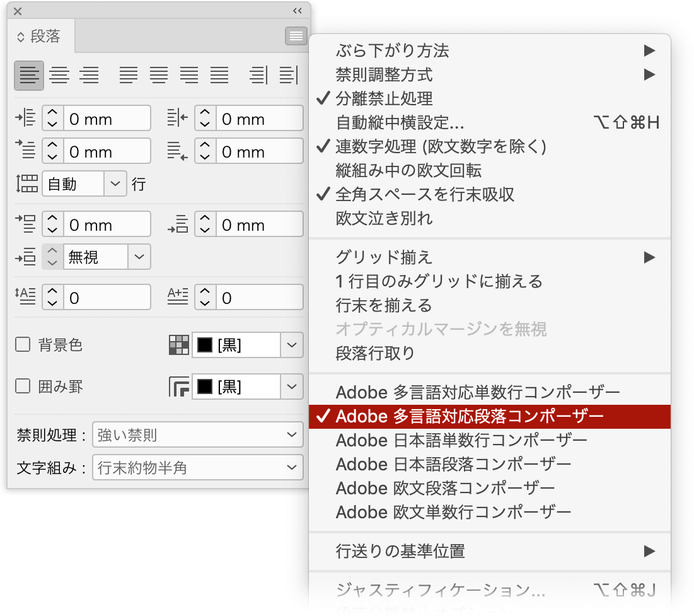Viewport: 694px width, 616px height.
Task: Click the drop cap character count icon
Action: [x=178, y=296]
